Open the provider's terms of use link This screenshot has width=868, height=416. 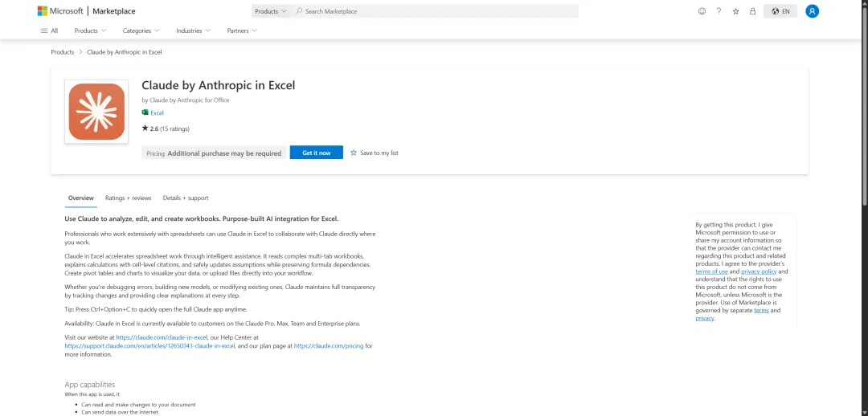pos(712,271)
